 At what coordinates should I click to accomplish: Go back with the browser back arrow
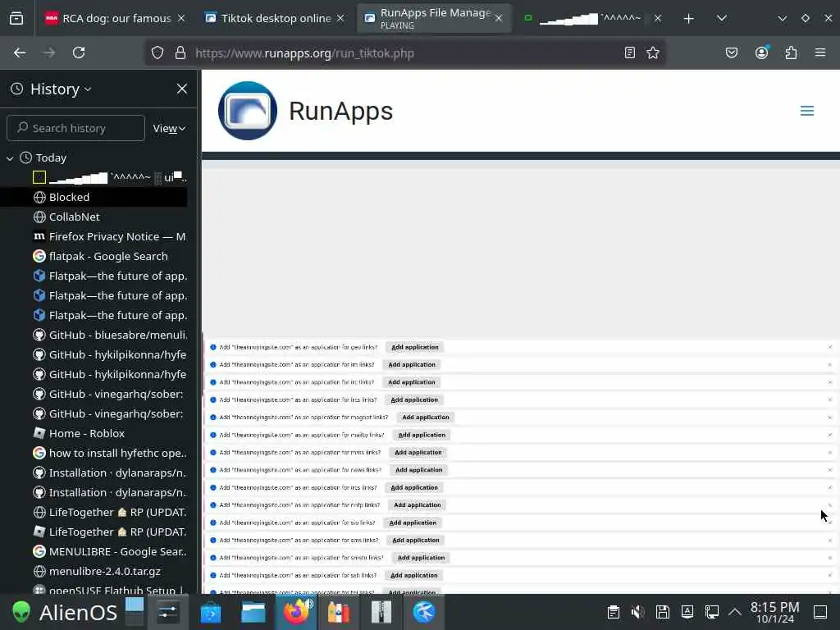pos(20,52)
